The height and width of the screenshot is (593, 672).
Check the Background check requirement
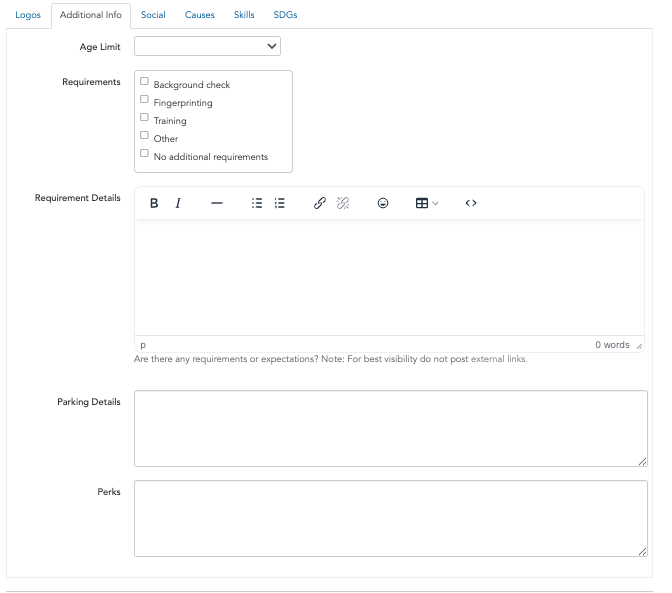click(144, 81)
